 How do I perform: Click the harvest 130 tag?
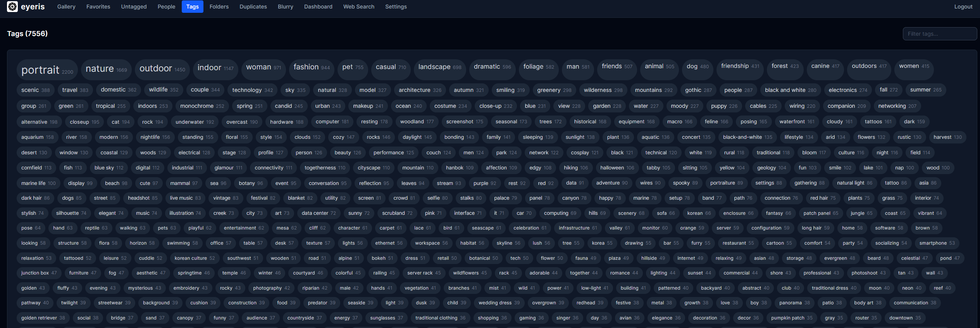pos(947,137)
